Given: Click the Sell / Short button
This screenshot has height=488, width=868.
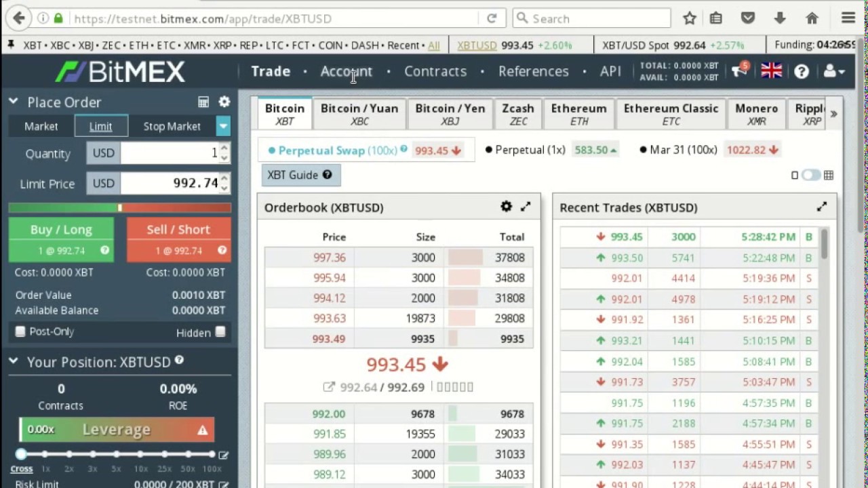Looking at the screenshot, I should point(178,239).
